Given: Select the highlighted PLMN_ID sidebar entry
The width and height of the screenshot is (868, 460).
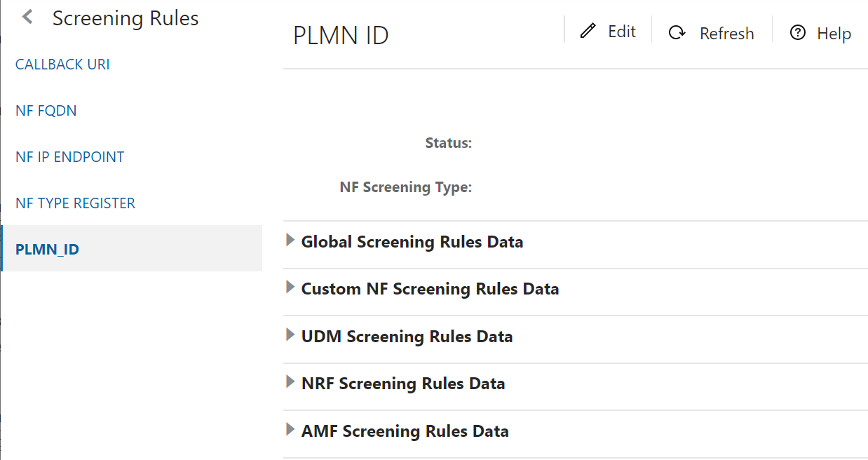Looking at the screenshot, I should pos(47,248).
